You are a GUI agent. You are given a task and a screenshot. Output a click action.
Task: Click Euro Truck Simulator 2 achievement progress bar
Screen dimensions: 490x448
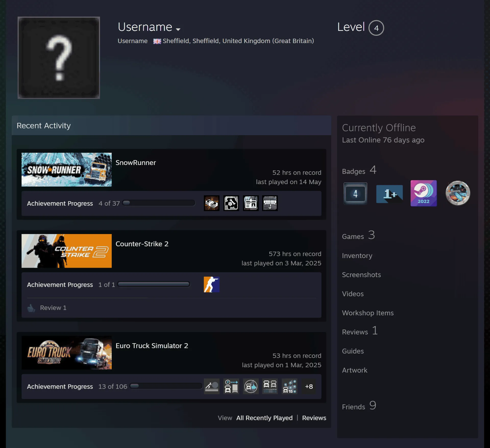coord(166,386)
